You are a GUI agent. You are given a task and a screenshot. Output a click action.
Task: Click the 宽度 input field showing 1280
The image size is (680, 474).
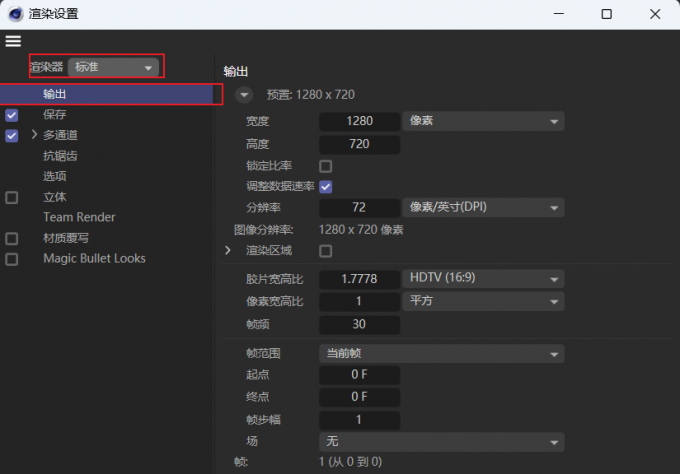pyautogui.click(x=360, y=121)
